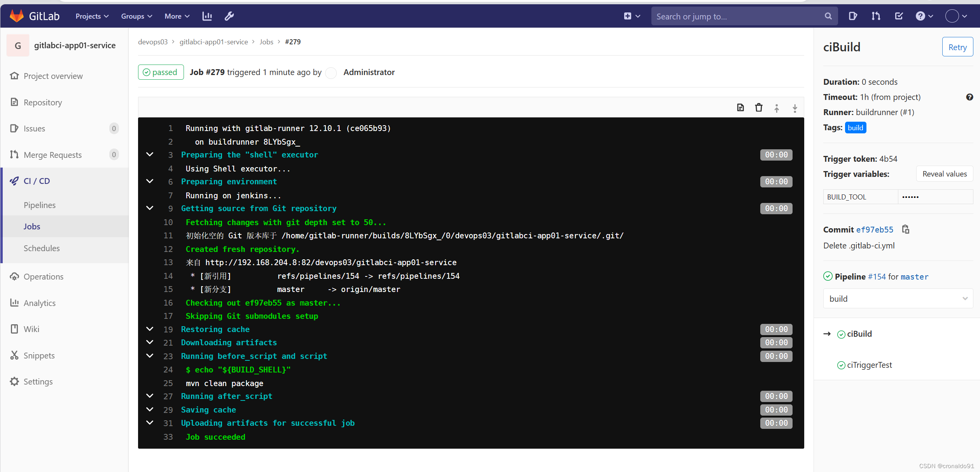
Task: Click the erase job log trash icon
Action: [758, 108]
